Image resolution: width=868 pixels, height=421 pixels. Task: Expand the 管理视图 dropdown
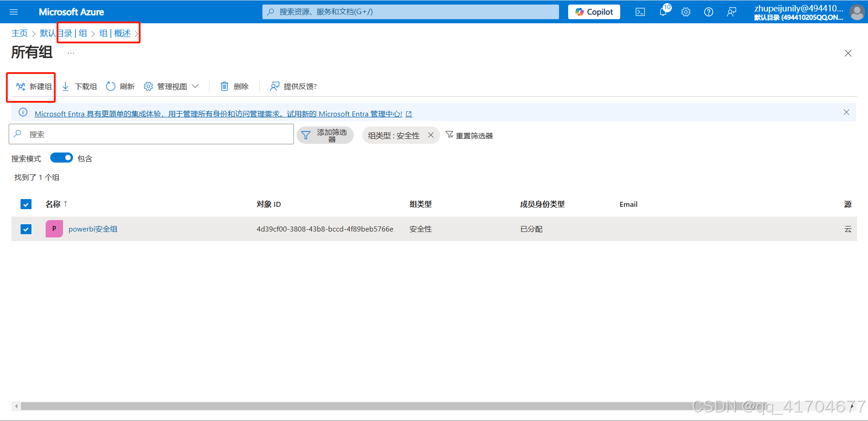pos(171,86)
